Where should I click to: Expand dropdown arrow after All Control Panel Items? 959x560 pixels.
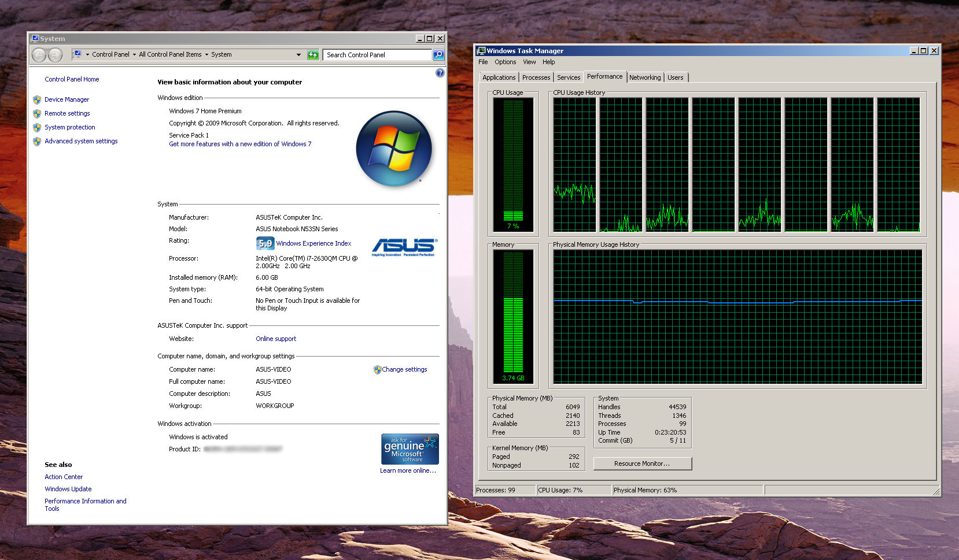coord(206,55)
